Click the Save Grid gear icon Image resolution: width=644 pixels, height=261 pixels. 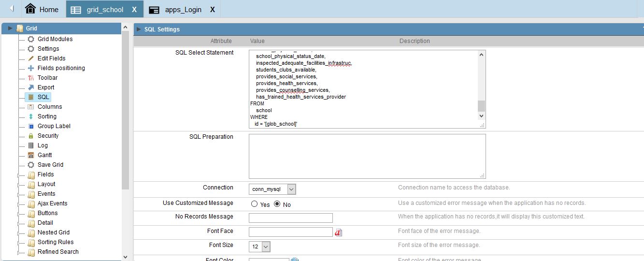[x=31, y=165]
